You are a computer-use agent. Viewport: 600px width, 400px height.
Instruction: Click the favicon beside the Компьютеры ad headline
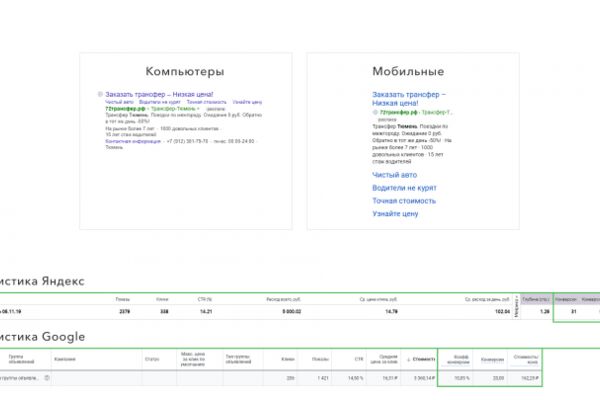pyautogui.click(x=100, y=94)
